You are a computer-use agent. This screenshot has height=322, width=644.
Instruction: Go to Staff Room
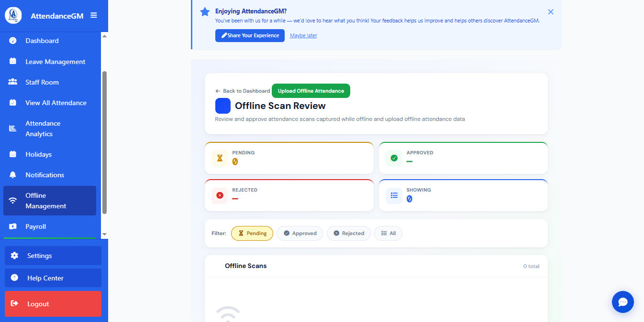tap(50, 82)
